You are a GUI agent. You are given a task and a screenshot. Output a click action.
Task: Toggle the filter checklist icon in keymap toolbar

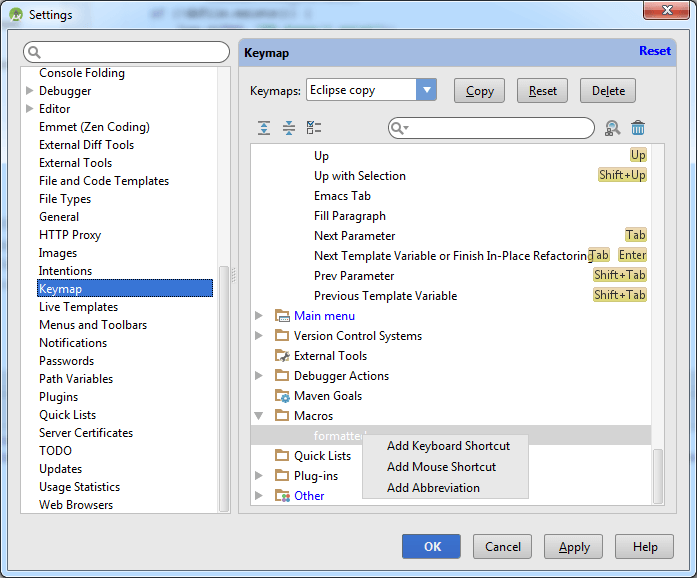click(314, 128)
